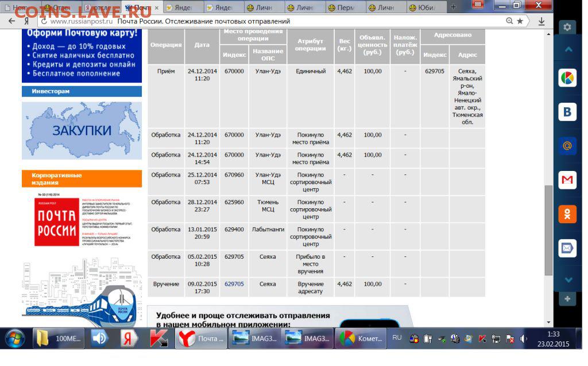The height and width of the screenshot is (366, 588).
Task: Click the blue train illustration banner
Action: click(82, 291)
